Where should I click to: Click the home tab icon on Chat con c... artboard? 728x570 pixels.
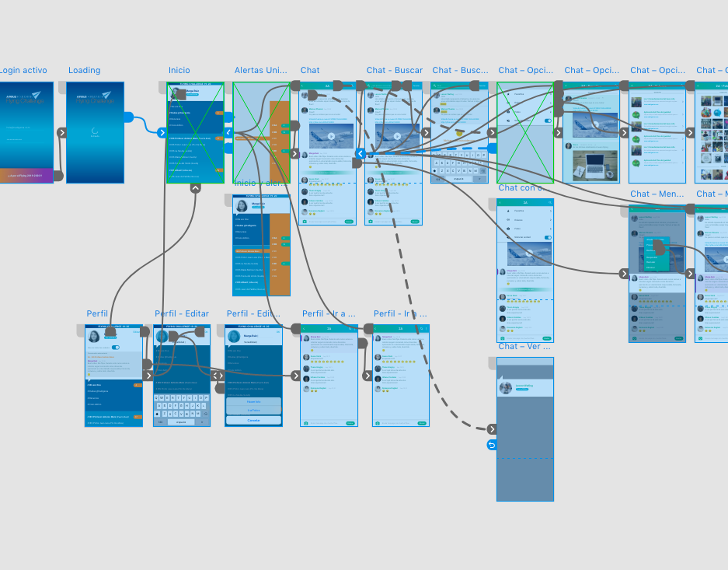click(x=493, y=205)
